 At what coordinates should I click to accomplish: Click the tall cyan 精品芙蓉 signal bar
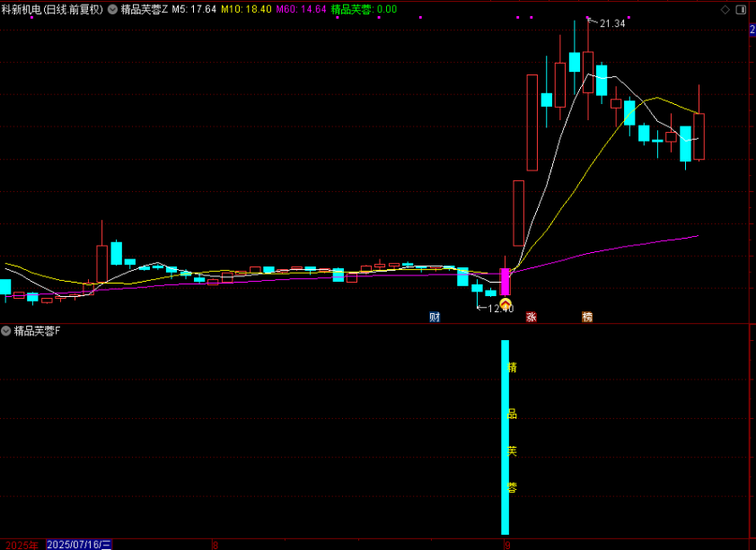(x=505, y=437)
